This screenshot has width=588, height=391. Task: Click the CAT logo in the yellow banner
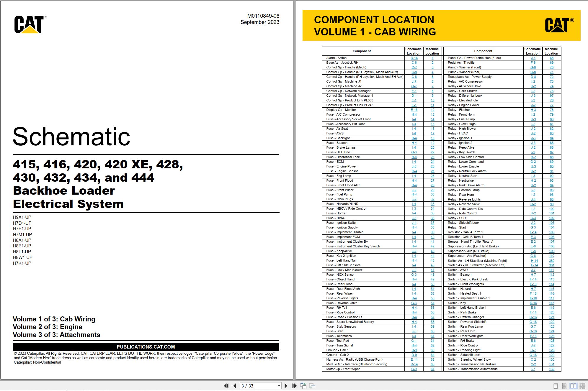coord(559,25)
